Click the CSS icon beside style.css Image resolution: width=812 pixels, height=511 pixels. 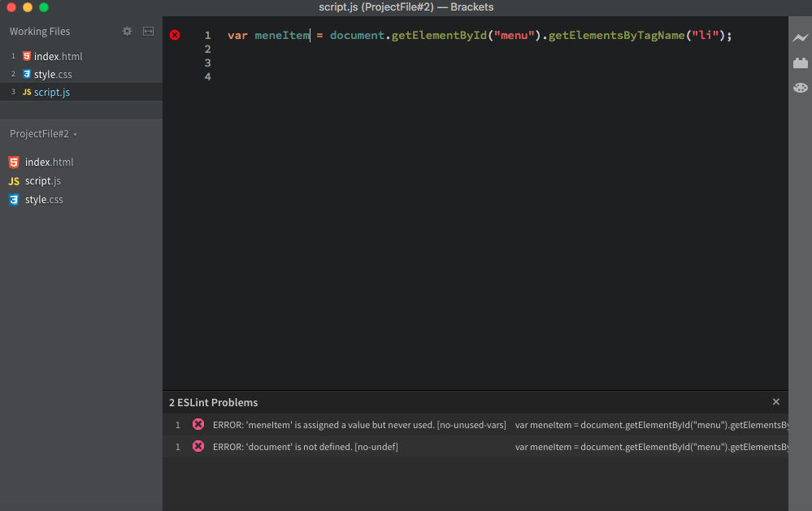coord(25,74)
